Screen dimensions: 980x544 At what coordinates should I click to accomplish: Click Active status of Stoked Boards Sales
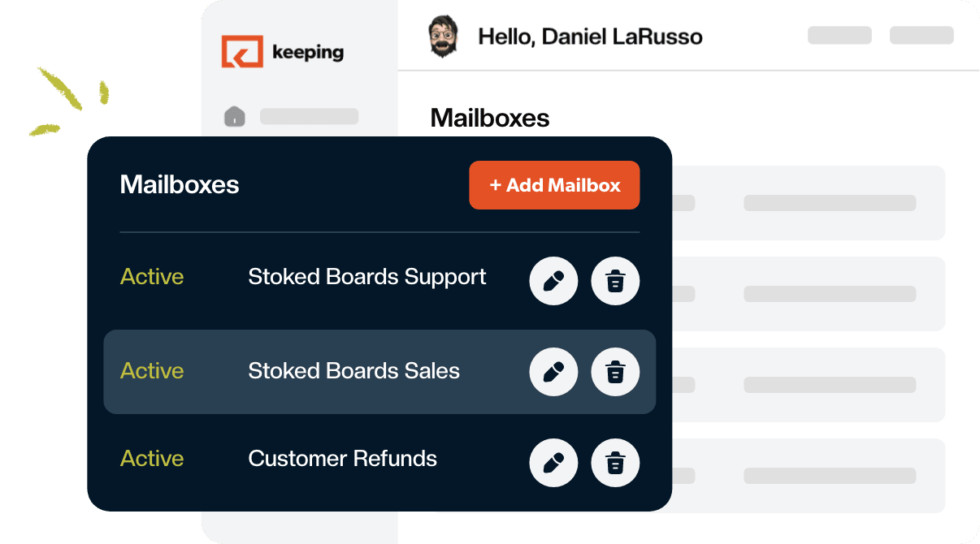pos(152,371)
